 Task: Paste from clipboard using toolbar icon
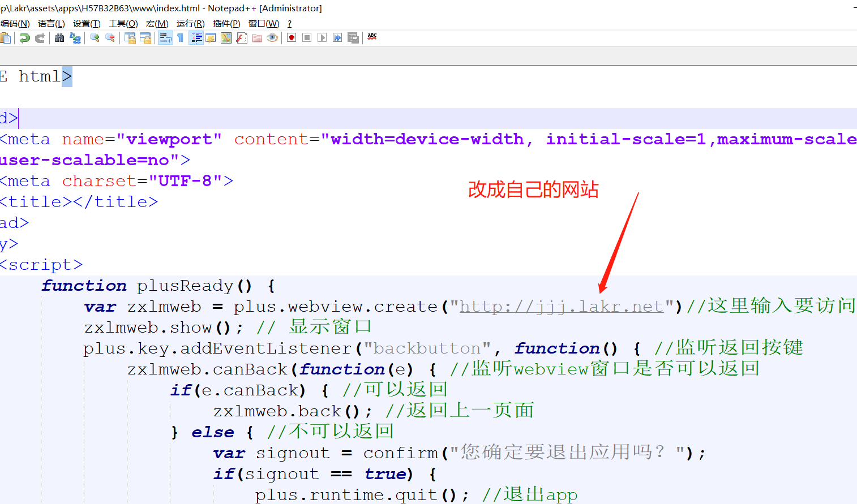pyautogui.click(x=5, y=37)
